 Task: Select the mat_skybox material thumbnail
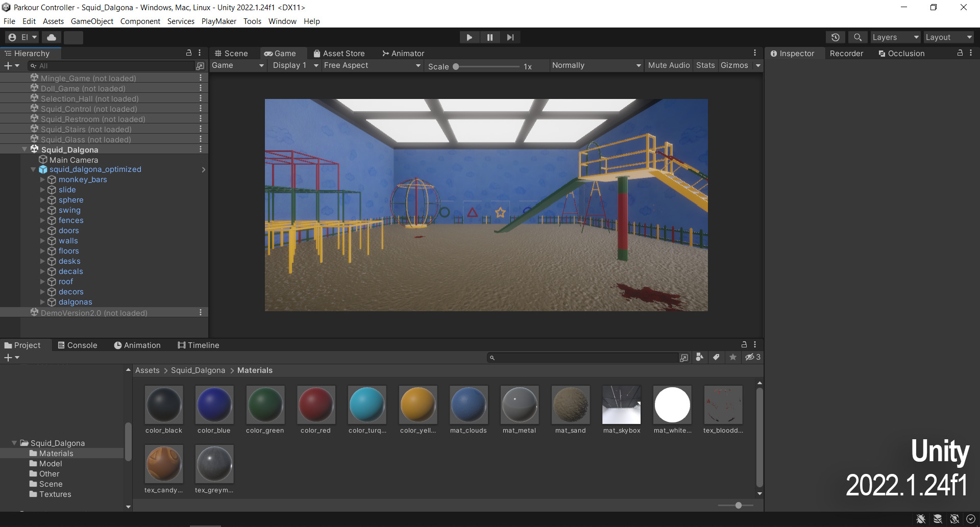point(621,405)
